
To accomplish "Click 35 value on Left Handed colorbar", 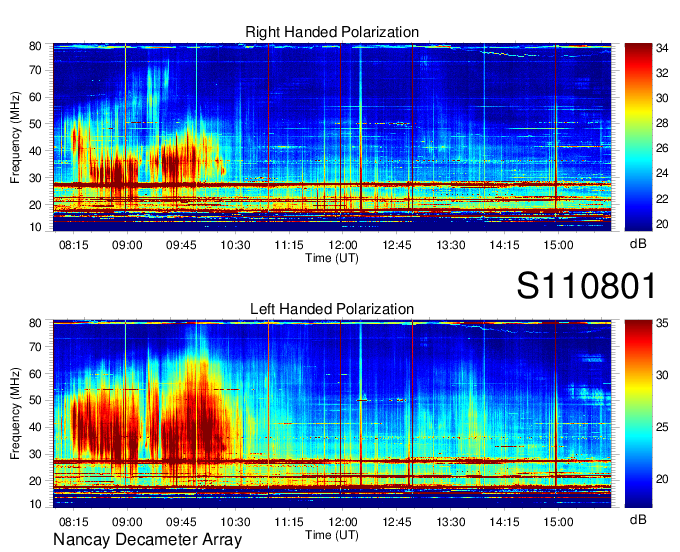I will (662, 323).
